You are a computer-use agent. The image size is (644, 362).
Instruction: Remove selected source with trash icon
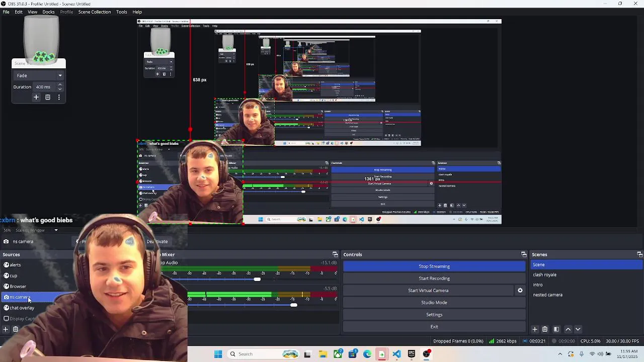(16, 329)
